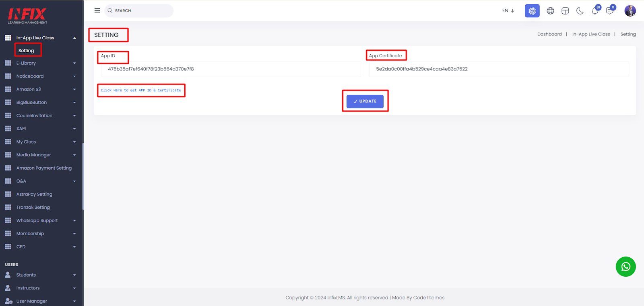Click the App ID input field
Image resolution: width=644 pixels, height=306 pixels.
231,69
